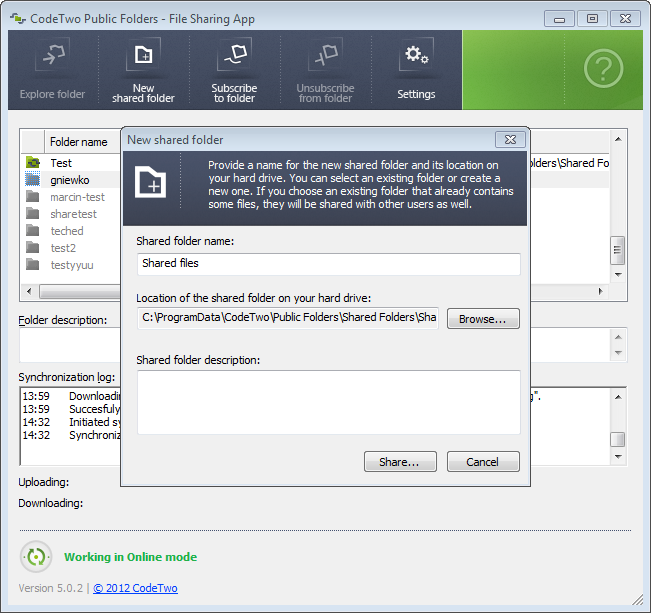Click Synchronization log scrollbar down arrow
The width and height of the screenshot is (651, 613).
coord(618,456)
